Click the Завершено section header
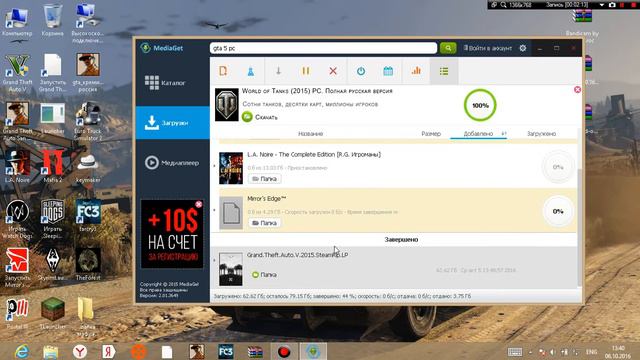Screen dimensions: 640x360 tap(401, 240)
